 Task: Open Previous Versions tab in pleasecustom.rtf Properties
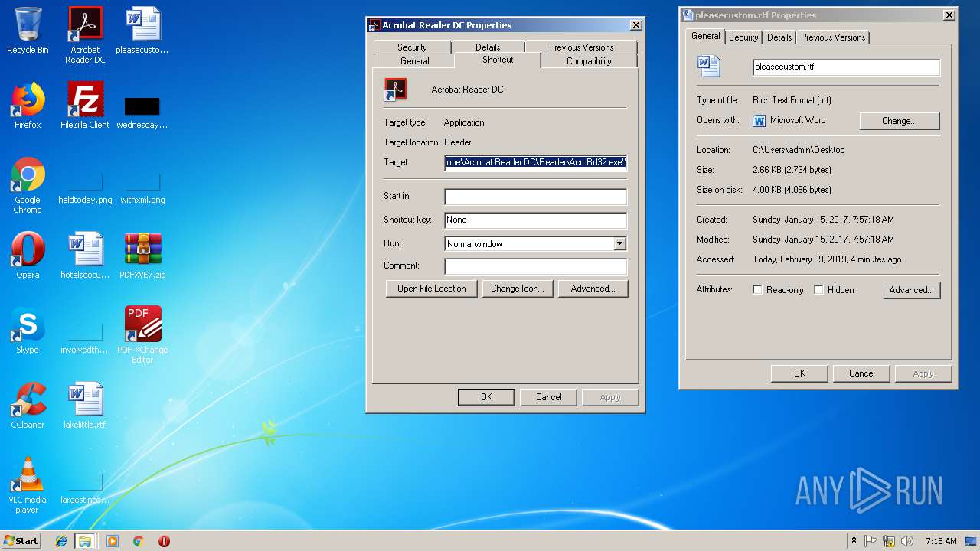coord(833,37)
